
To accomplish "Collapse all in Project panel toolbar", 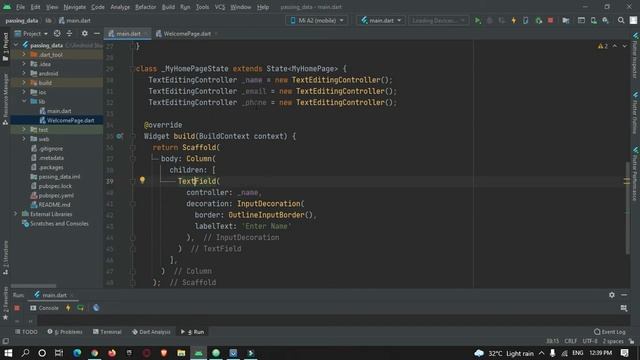I will coord(69,33).
